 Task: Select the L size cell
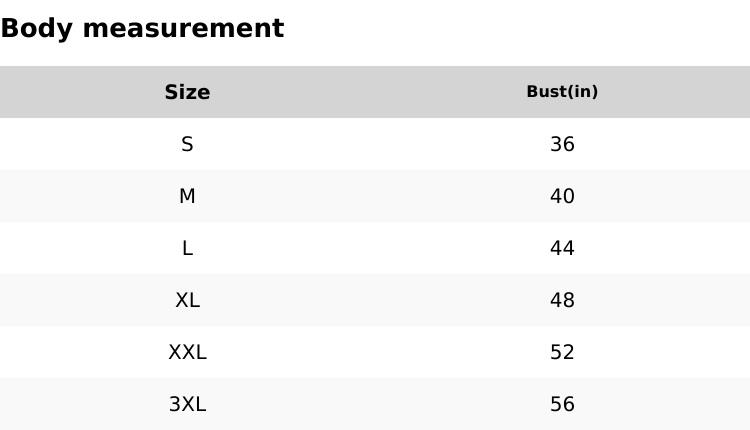[187, 248]
